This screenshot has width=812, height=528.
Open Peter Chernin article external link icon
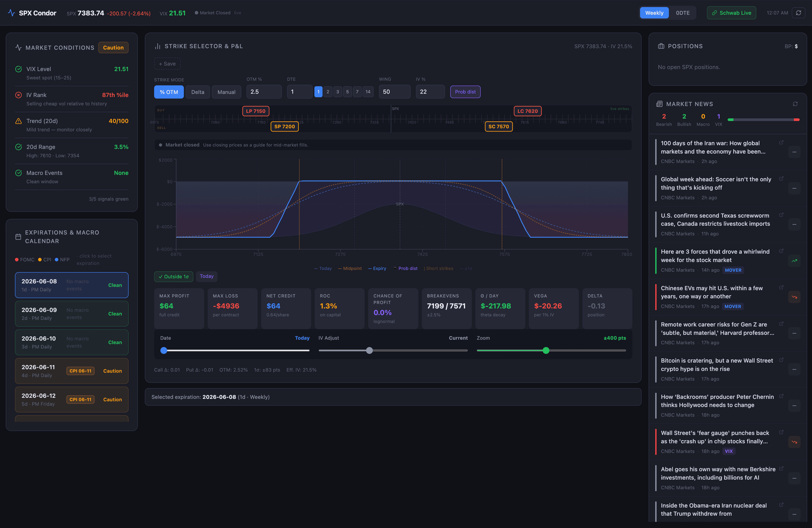point(781,396)
